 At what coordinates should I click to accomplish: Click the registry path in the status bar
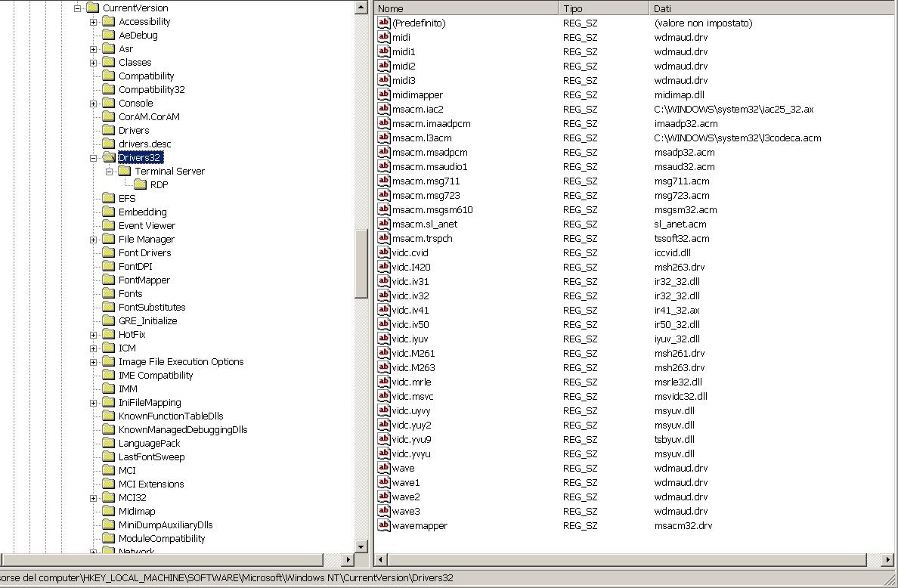pyautogui.click(x=227, y=577)
